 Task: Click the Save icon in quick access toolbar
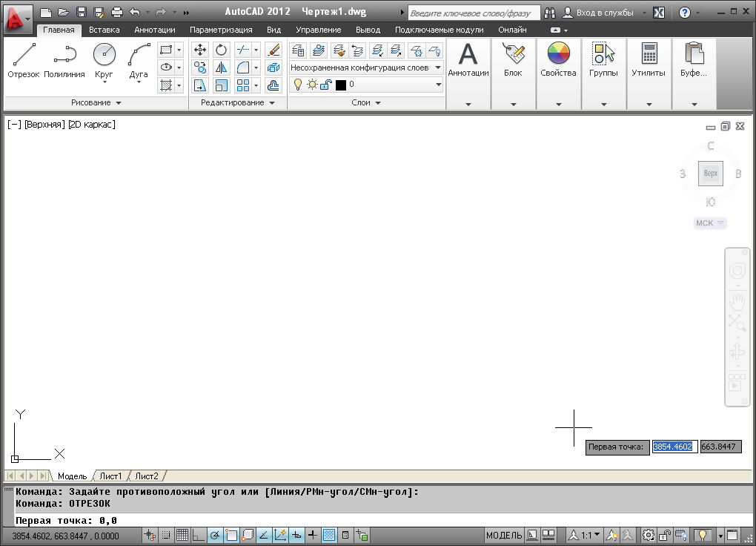pos(82,13)
